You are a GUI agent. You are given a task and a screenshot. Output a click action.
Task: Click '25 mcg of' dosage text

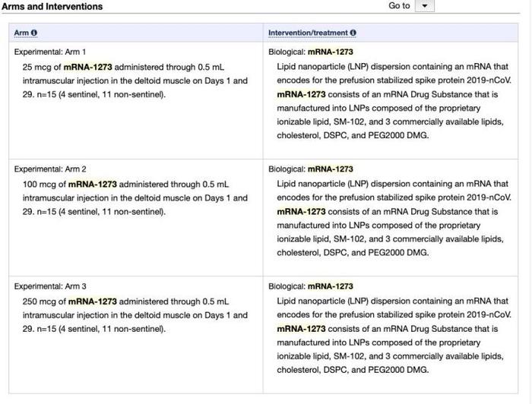tap(42, 67)
